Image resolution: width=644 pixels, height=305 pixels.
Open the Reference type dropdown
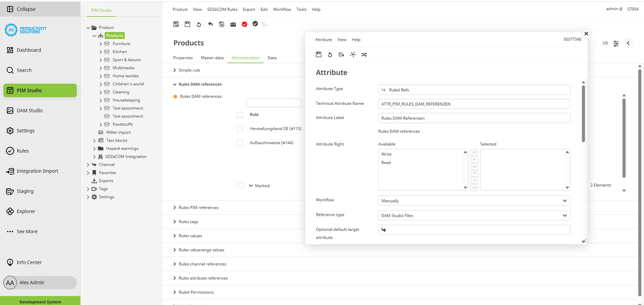[x=474, y=215]
